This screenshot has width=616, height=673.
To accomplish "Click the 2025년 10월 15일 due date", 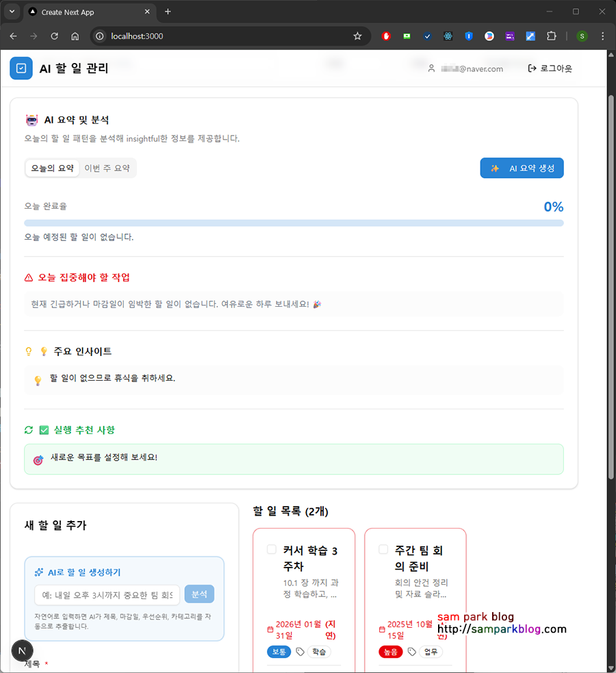I will click(x=410, y=630).
